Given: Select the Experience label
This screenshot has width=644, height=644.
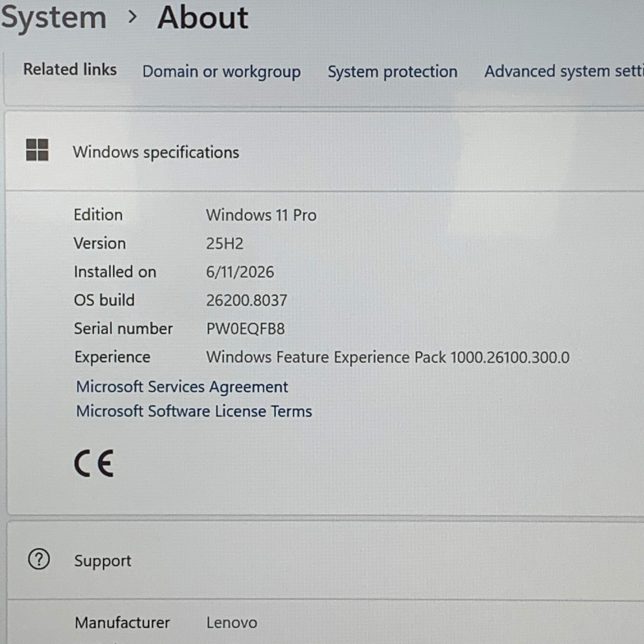Looking at the screenshot, I should tap(112, 357).
